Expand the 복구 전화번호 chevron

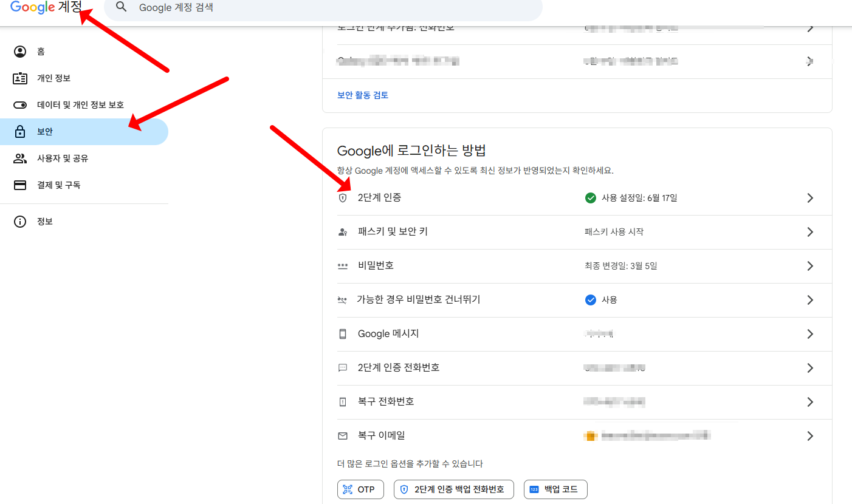click(x=809, y=402)
